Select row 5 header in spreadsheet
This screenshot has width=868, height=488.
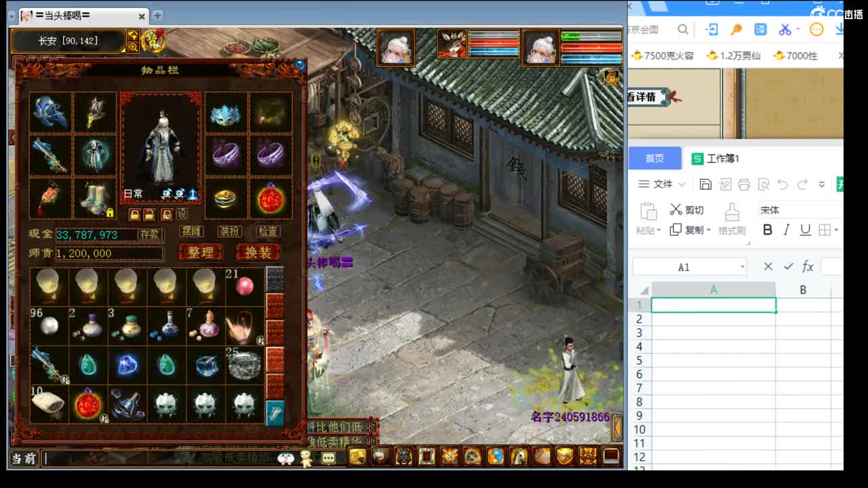point(639,360)
